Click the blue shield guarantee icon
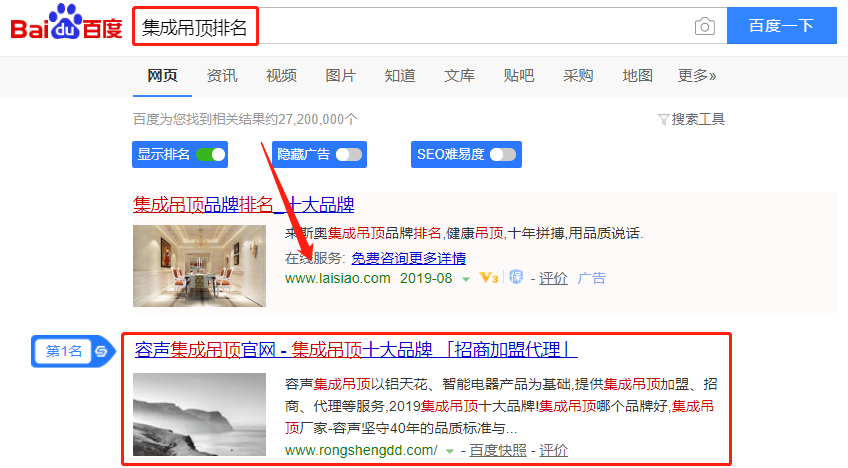 point(516,278)
